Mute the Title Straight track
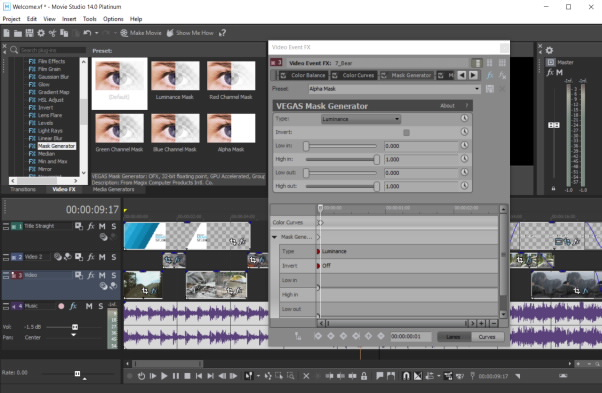 coord(102,226)
